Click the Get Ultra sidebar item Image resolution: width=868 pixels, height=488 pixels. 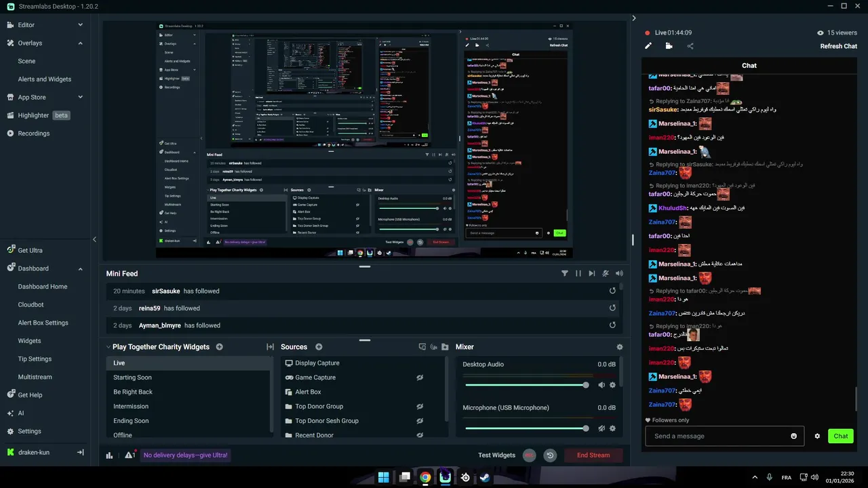click(x=24, y=250)
